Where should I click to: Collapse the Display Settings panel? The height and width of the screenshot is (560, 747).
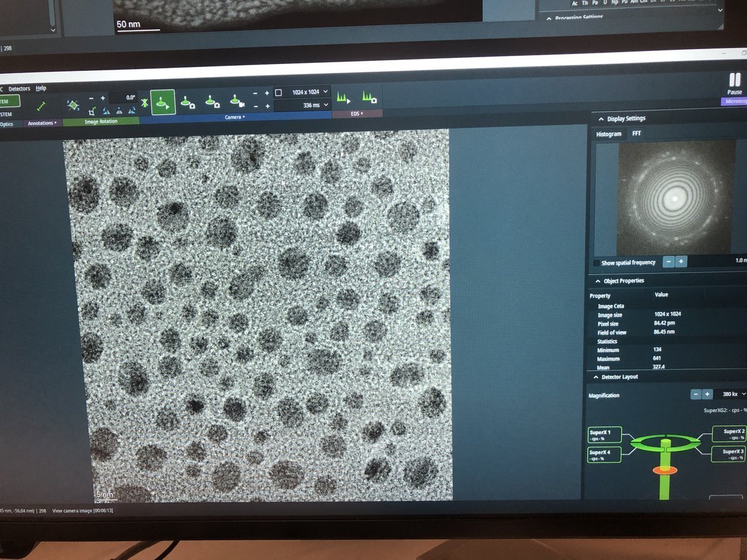601,118
